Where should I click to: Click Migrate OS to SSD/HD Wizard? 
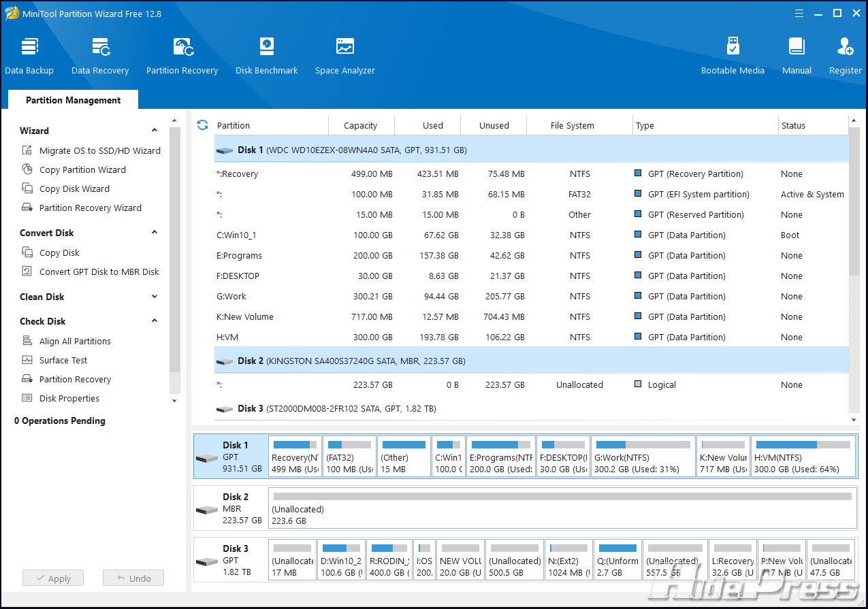tap(99, 151)
